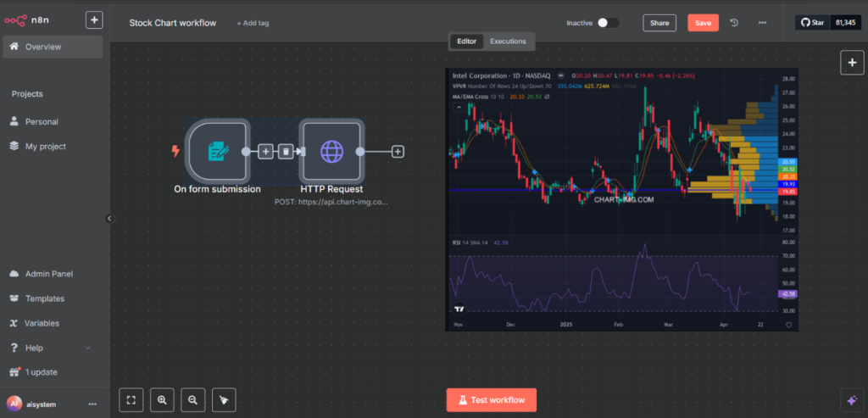Screen dimensions: 868x418
Task: Click the n8n logo icon
Action: [15, 20]
